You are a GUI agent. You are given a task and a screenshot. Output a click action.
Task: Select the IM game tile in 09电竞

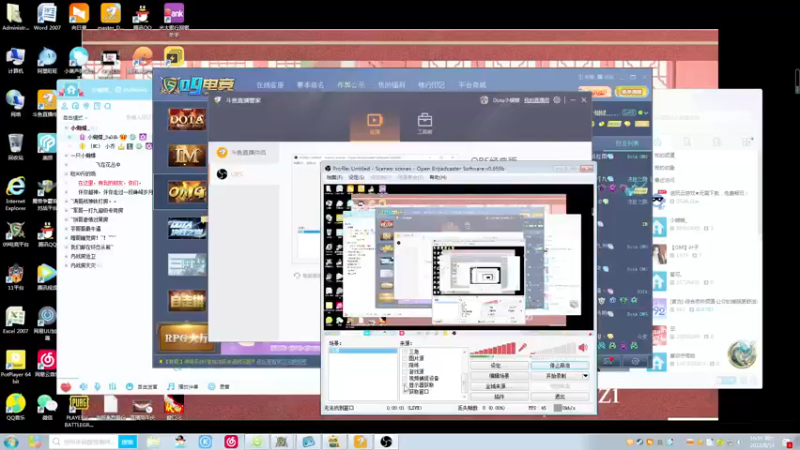click(187, 156)
